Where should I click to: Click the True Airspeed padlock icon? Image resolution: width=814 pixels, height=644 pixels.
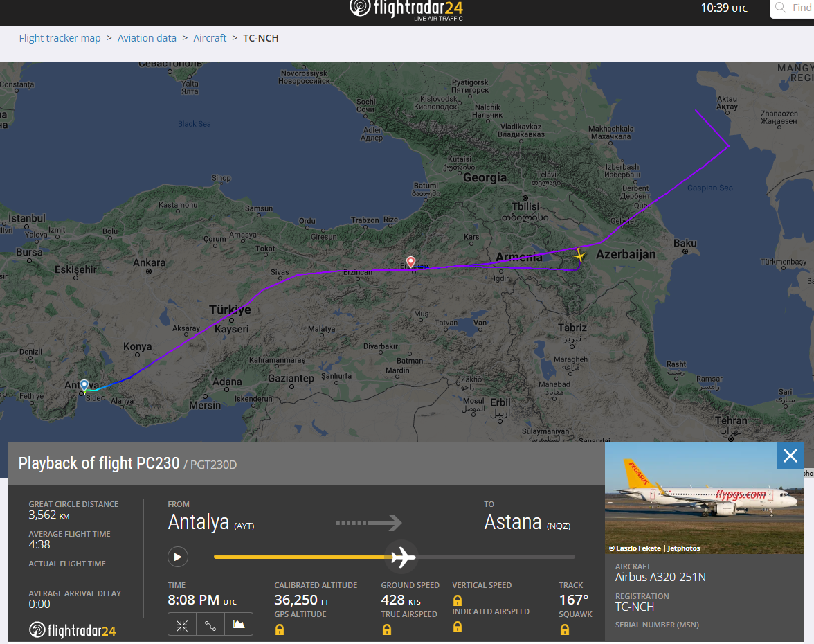[387, 629]
